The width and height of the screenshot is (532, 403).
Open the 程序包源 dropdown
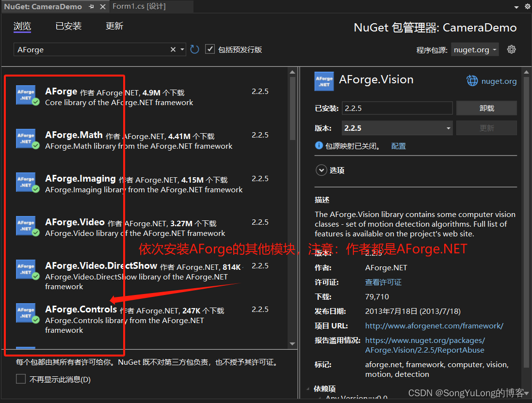(474, 49)
